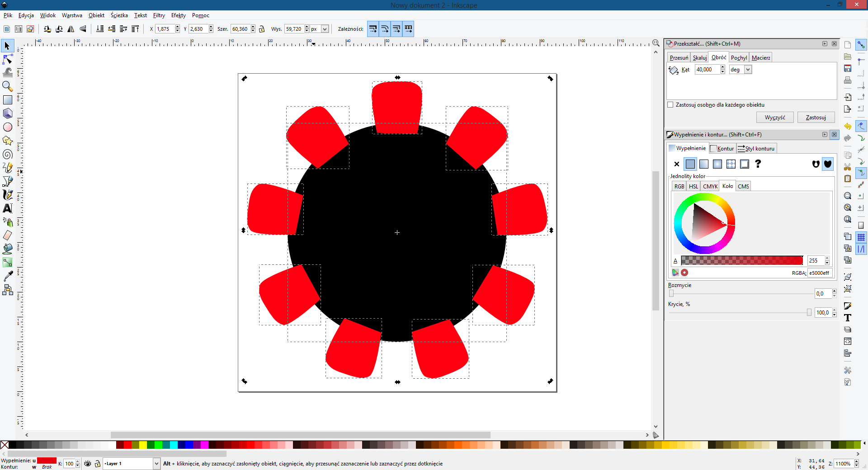Image resolution: width=868 pixels, height=470 pixels.
Task: Toggle current layer visibility eye icon
Action: (x=88, y=464)
